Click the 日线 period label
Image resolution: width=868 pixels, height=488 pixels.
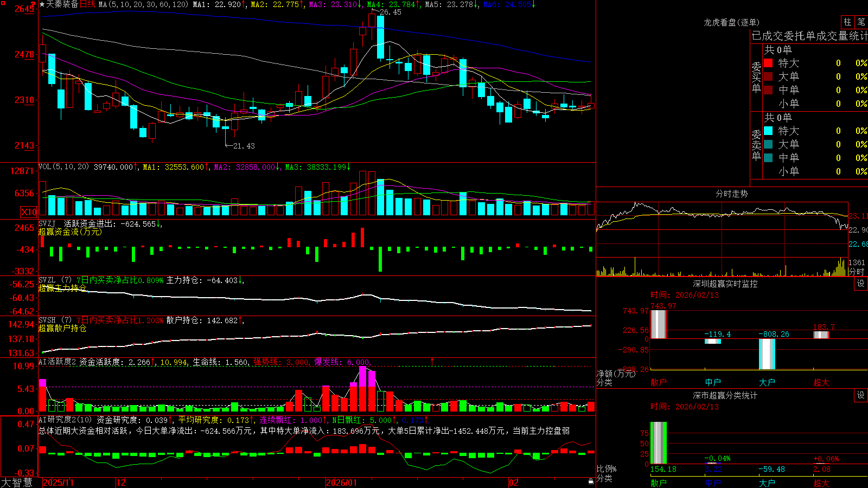(x=87, y=4)
